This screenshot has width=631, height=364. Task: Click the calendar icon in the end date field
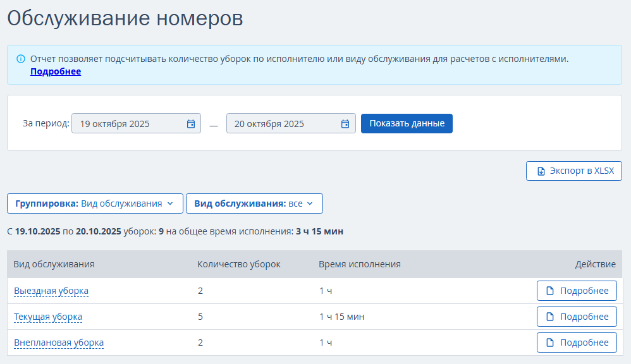pos(345,124)
